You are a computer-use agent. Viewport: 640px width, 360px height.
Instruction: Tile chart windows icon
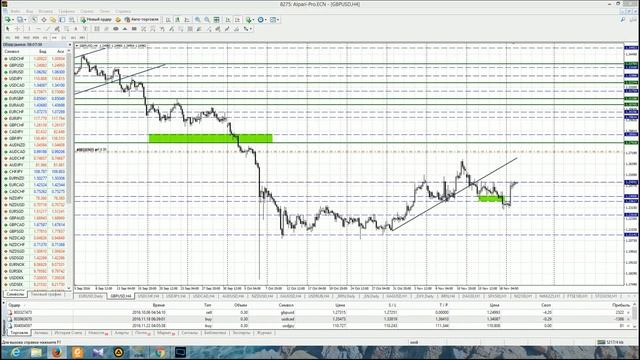click(x=216, y=20)
